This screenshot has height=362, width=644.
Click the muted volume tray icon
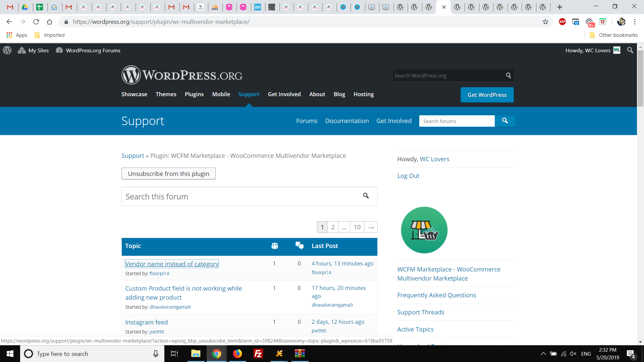[573, 354]
